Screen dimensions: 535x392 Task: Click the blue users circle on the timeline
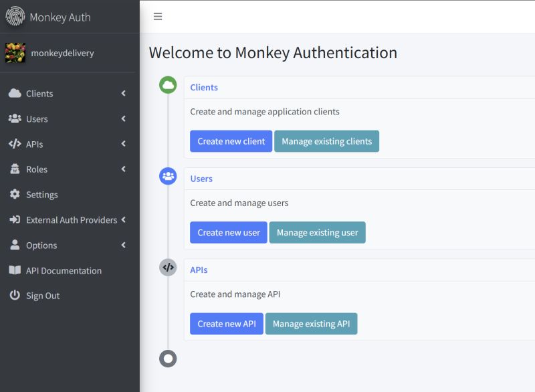click(x=167, y=176)
